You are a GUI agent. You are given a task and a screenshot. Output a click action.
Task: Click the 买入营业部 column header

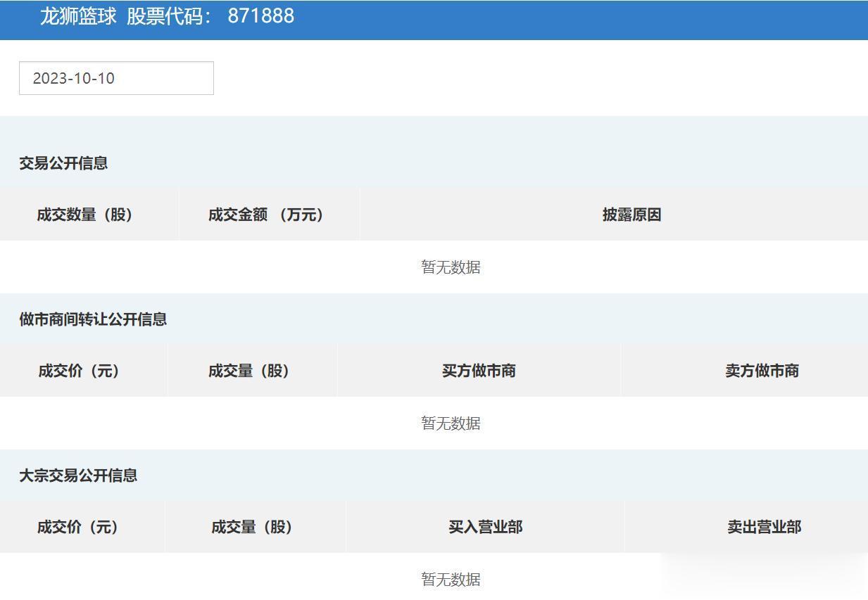pos(485,527)
